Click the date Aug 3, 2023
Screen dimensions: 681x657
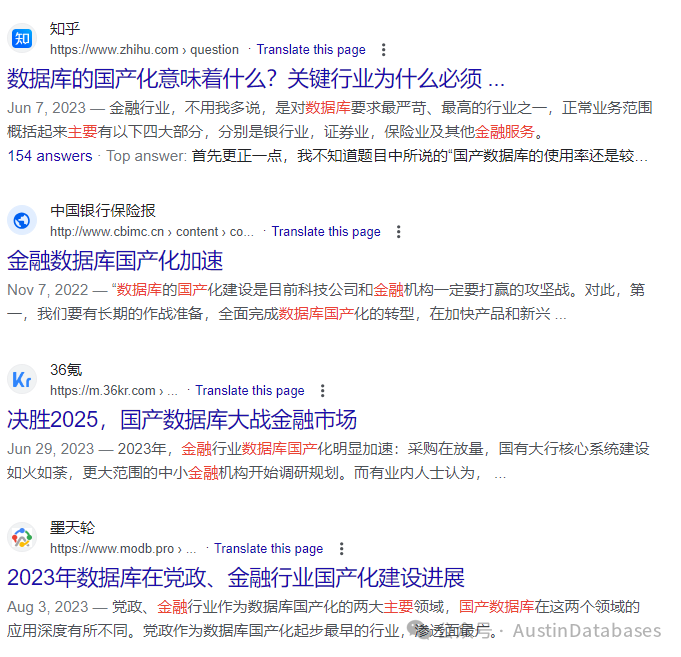coord(48,607)
